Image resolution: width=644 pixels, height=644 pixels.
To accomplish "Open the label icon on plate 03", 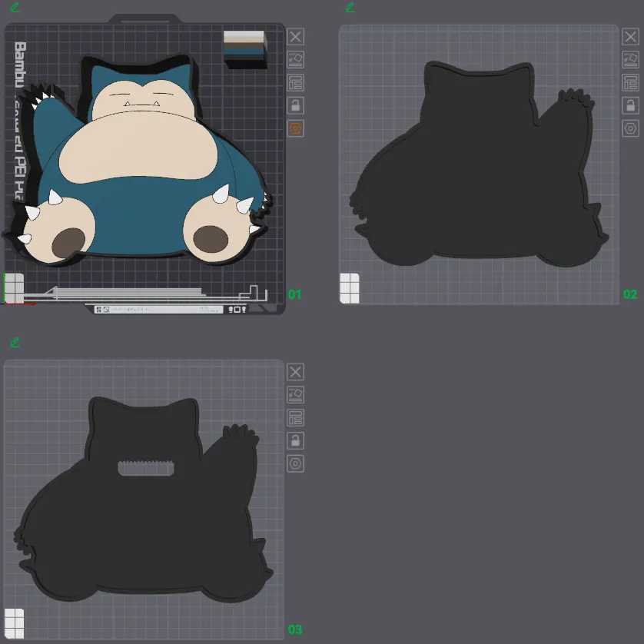I will click(296, 418).
